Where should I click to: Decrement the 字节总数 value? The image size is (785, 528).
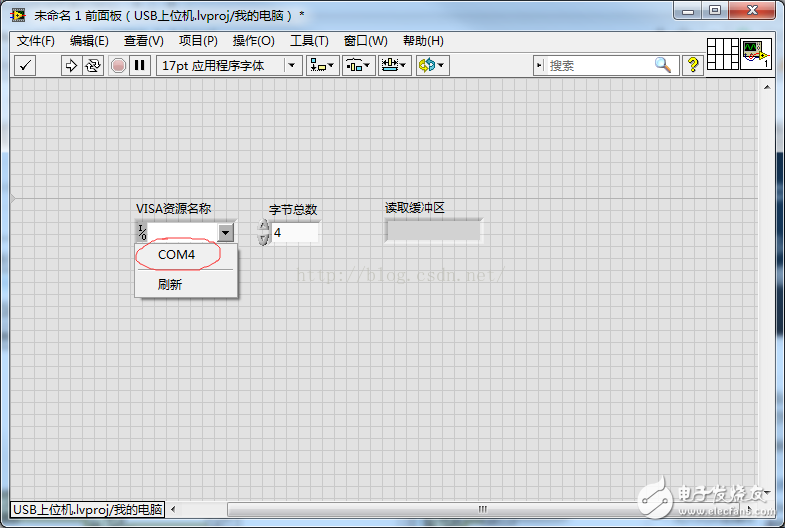tap(263, 239)
